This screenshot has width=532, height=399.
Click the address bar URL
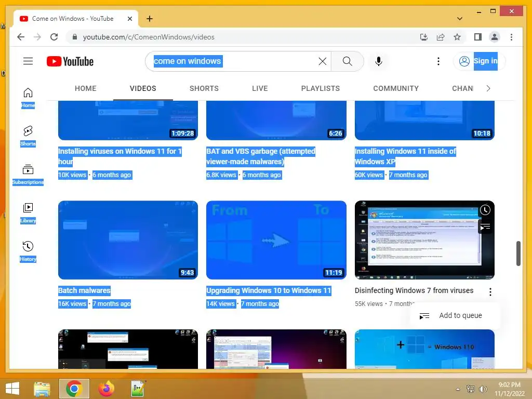click(x=149, y=37)
